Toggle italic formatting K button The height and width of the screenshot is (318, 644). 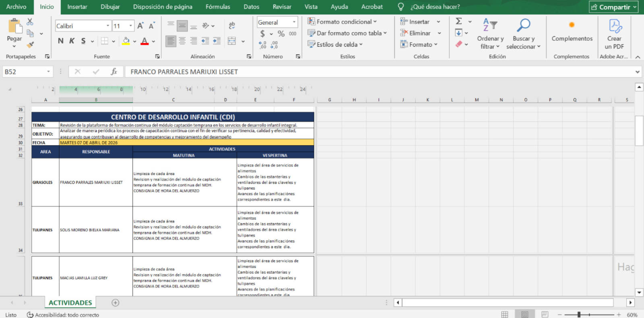click(x=72, y=41)
